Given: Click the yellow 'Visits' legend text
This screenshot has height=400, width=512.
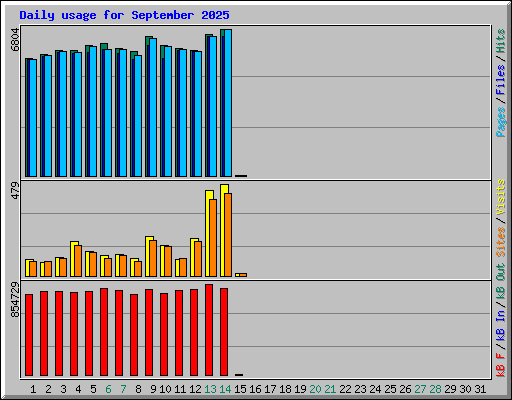Looking at the screenshot, I should point(500,197).
